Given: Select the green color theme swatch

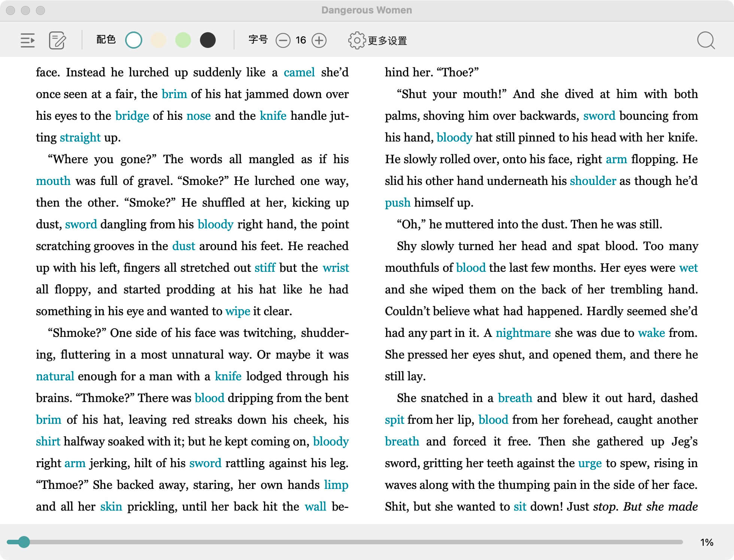Looking at the screenshot, I should tap(183, 40).
